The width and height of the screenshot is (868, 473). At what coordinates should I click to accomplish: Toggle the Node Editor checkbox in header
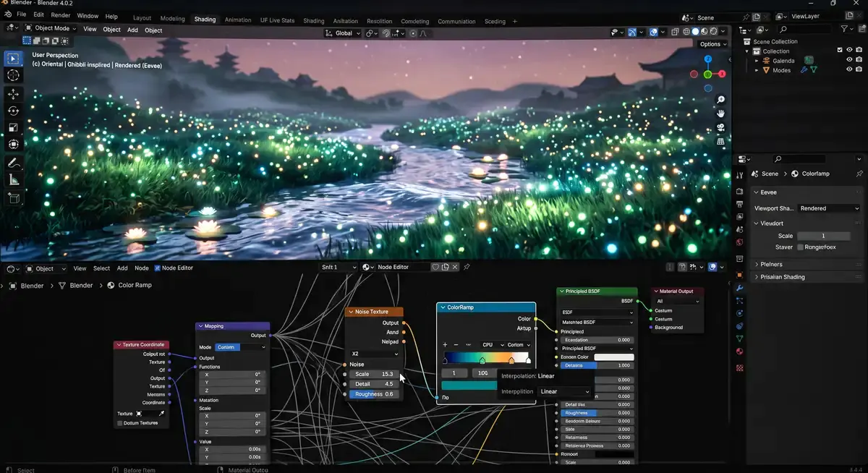coord(157,268)
